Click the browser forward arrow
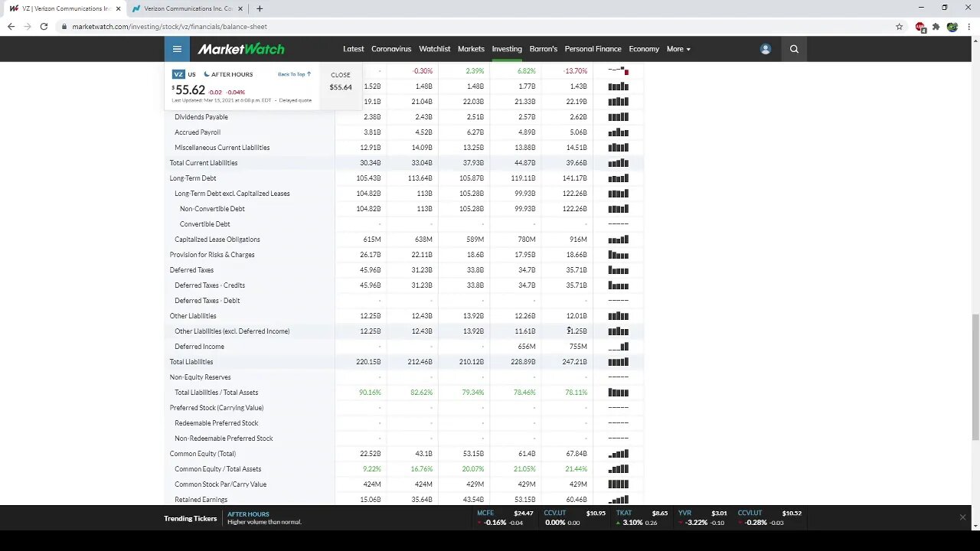 (28, 26)
